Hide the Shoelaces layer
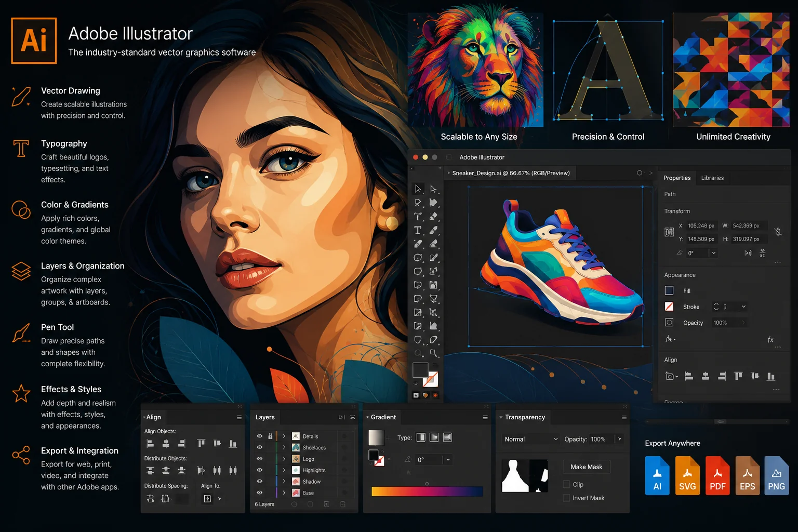The image size is (798, 532). [x=259, y=447]
